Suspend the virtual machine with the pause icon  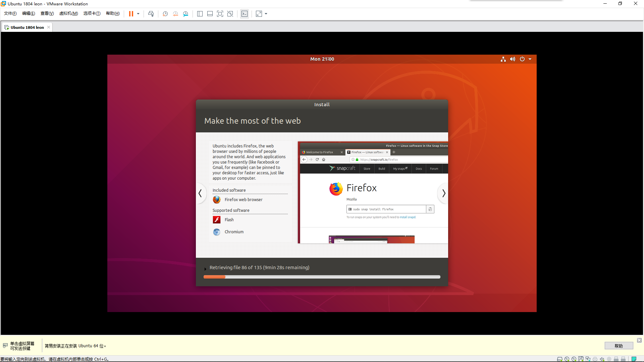pyautogui.click(x=131, y=14)
